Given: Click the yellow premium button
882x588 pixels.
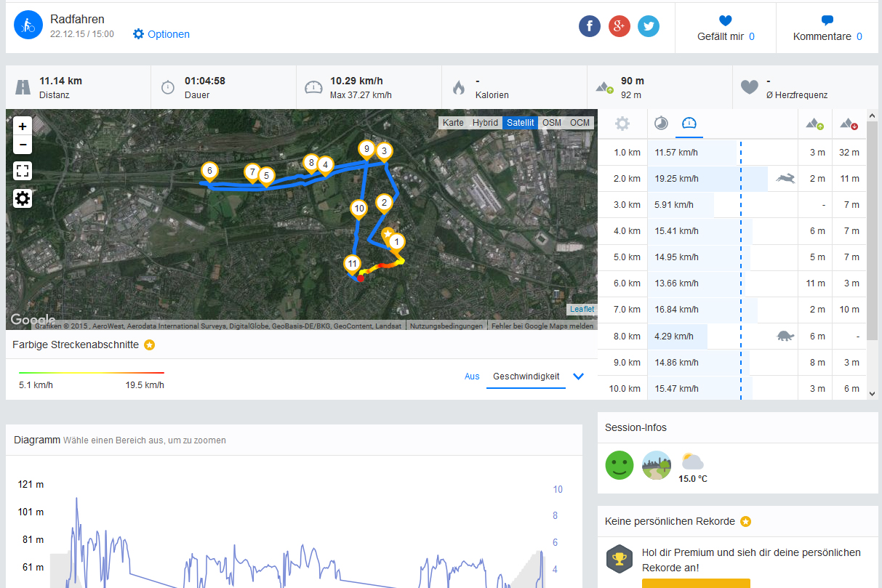Looking at the screenshot, I should pos(696,583).
